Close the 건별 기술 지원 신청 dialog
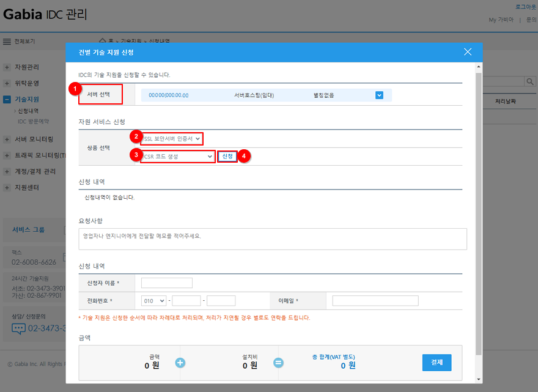This screenshot has height=392, width=538. 467,52
